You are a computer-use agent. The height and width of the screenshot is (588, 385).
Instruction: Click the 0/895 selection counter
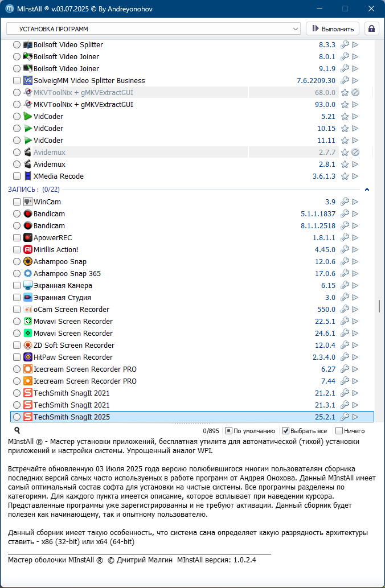coord(211,431)
